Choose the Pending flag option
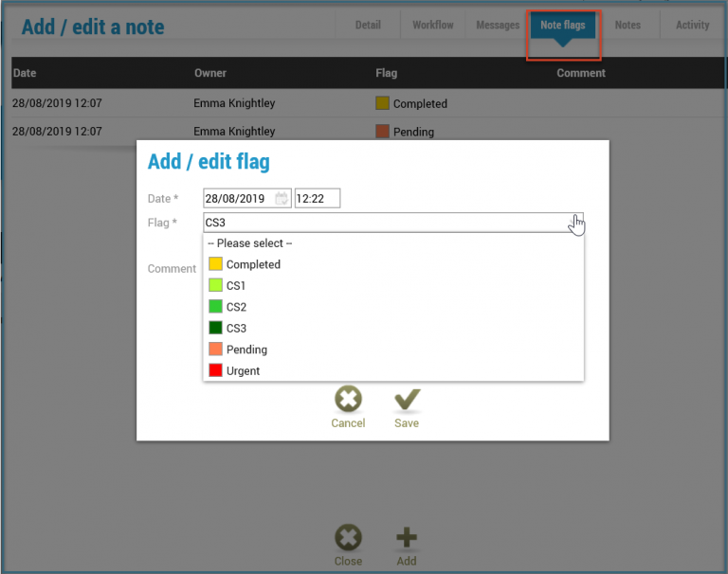This screenshot has width=728, height=574. (x=246, y=350)
